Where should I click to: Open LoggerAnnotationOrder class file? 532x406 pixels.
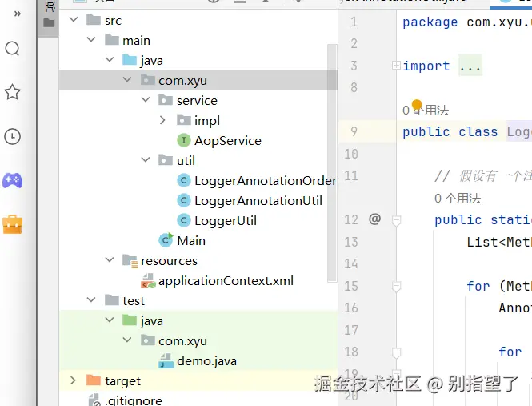coord(266,181)
